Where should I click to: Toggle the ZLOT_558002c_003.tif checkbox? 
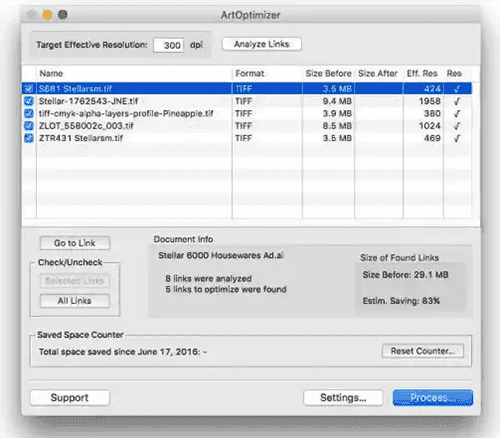click(x=29, y=126)
